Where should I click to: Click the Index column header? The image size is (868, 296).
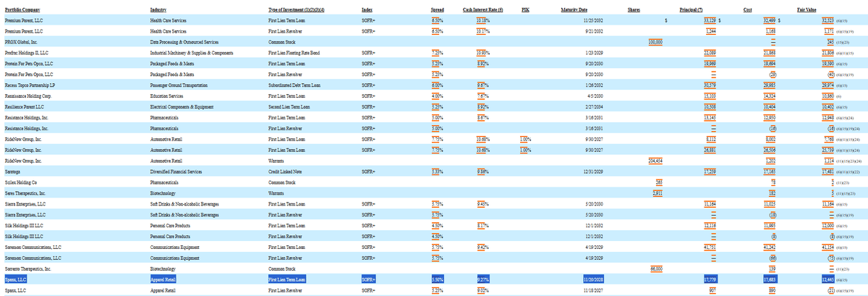pos(366,9)
